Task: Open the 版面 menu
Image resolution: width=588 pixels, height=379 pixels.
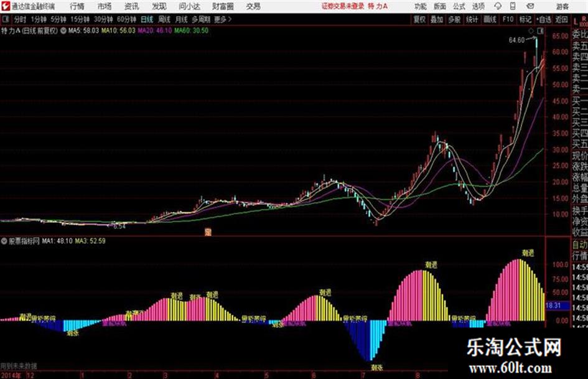Action: 440,6
